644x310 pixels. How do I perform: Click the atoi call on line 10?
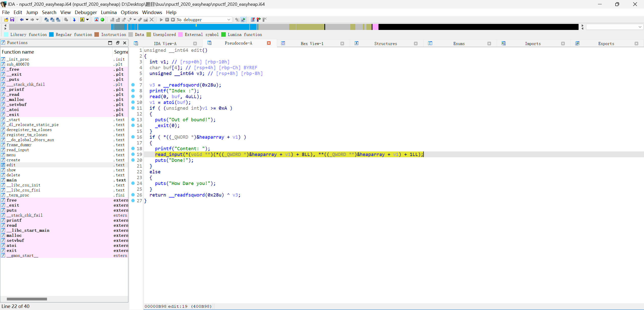point(169,102)
